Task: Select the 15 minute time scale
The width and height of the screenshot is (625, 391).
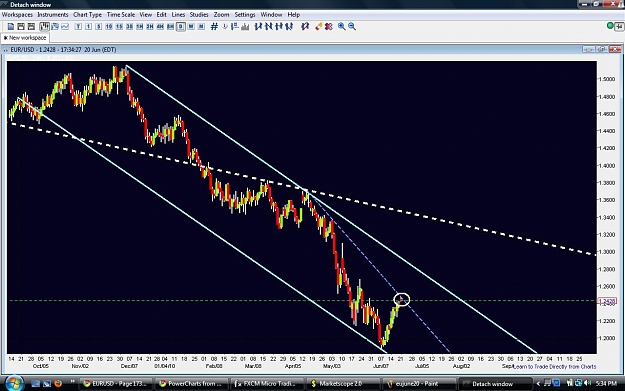Action: 119,27
